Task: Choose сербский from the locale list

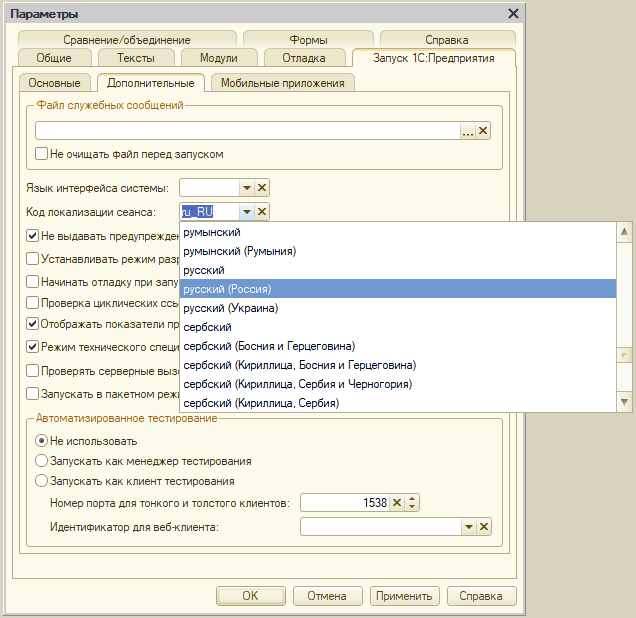Action: coord(398,327)
